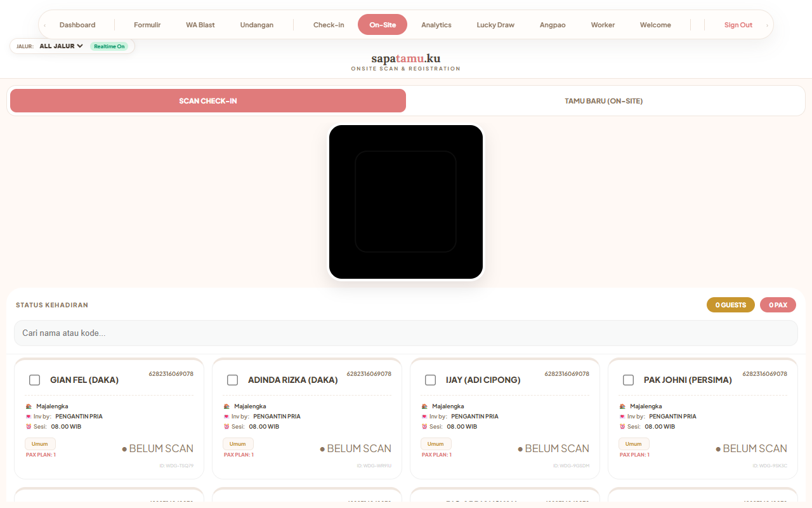
Task: Open the Analytics page
Action: click(x=436, y=25)
